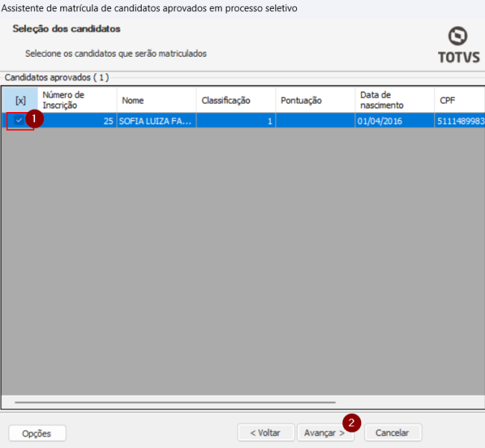Click the TOTVS logo icon

457,37
